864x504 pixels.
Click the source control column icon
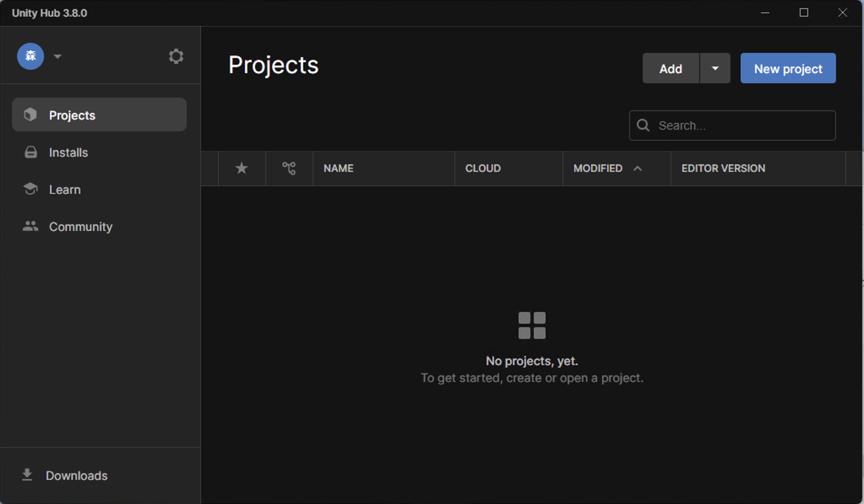tap(289, 168)
